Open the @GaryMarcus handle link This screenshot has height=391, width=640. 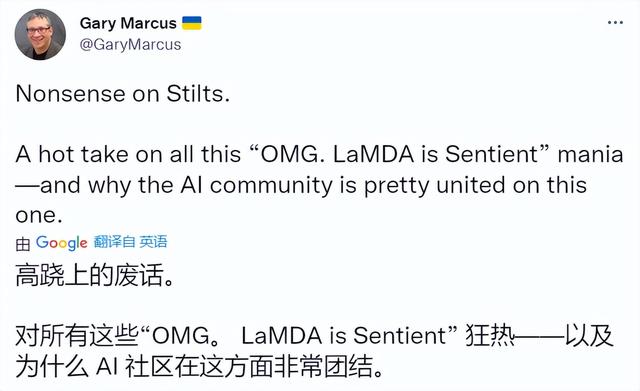pos(131,44)
